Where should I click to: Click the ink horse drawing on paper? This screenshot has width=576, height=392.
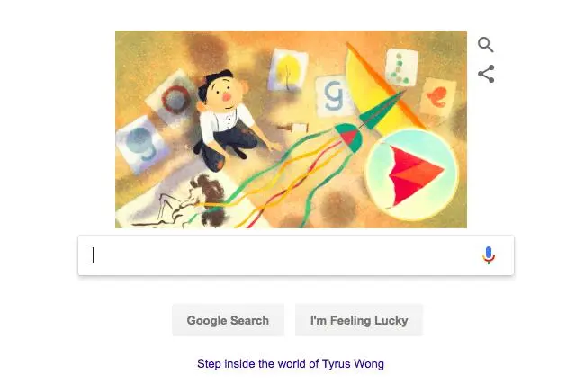pos(184,204)
